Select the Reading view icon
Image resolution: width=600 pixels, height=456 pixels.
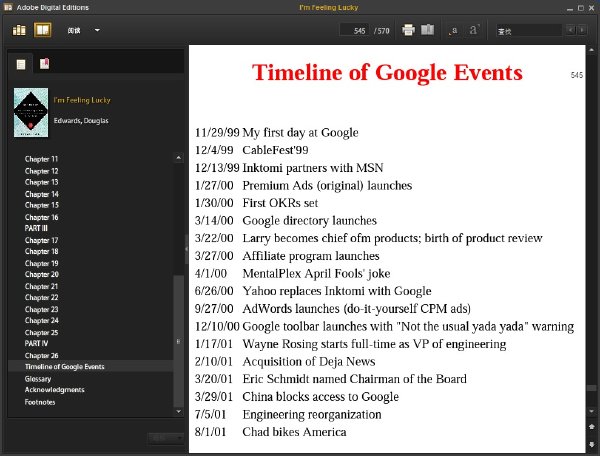(x=42, y=30)
